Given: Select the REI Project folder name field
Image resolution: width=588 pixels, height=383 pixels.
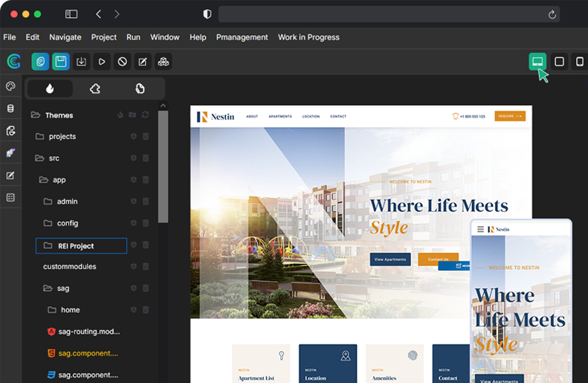Looking at the screenshot, I should [81, 245].
